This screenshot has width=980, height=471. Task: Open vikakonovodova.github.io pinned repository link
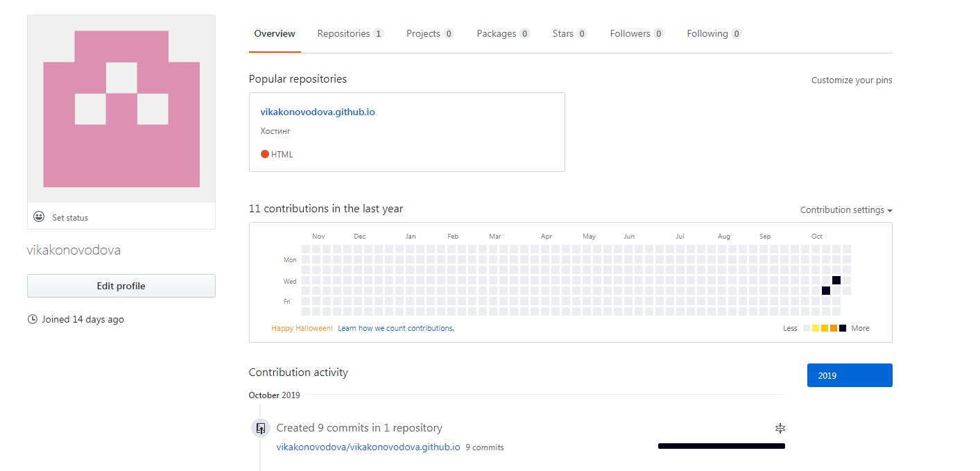click(x=318, y=112)
